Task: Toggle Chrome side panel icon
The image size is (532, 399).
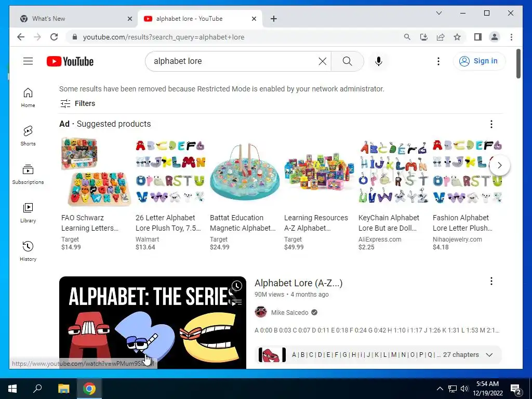Action: (x=478, y=37)
